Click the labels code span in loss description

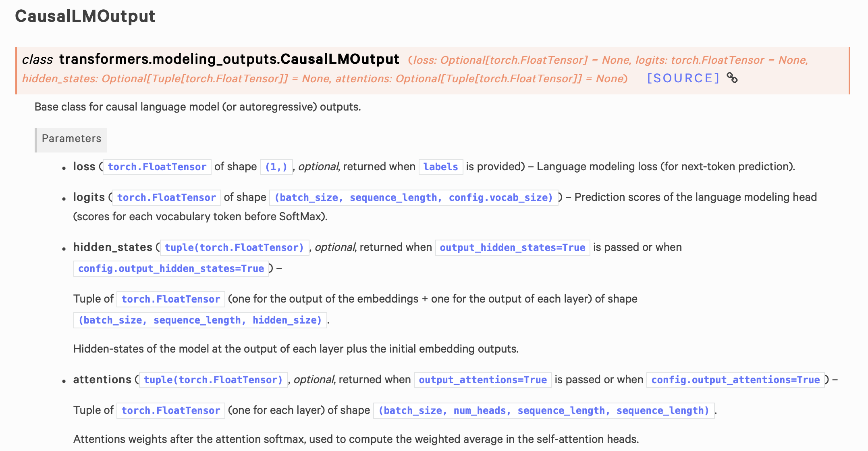tap(440, 166)
